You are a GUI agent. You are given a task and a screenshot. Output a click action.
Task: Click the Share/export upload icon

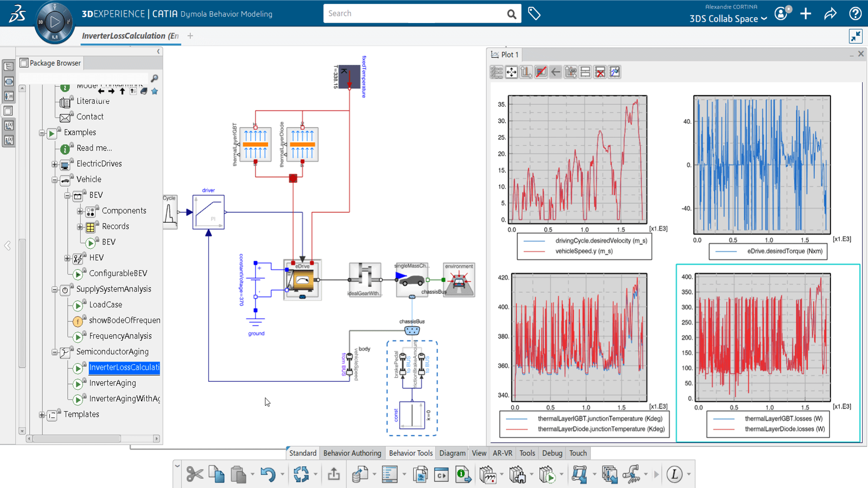[334, 474]
